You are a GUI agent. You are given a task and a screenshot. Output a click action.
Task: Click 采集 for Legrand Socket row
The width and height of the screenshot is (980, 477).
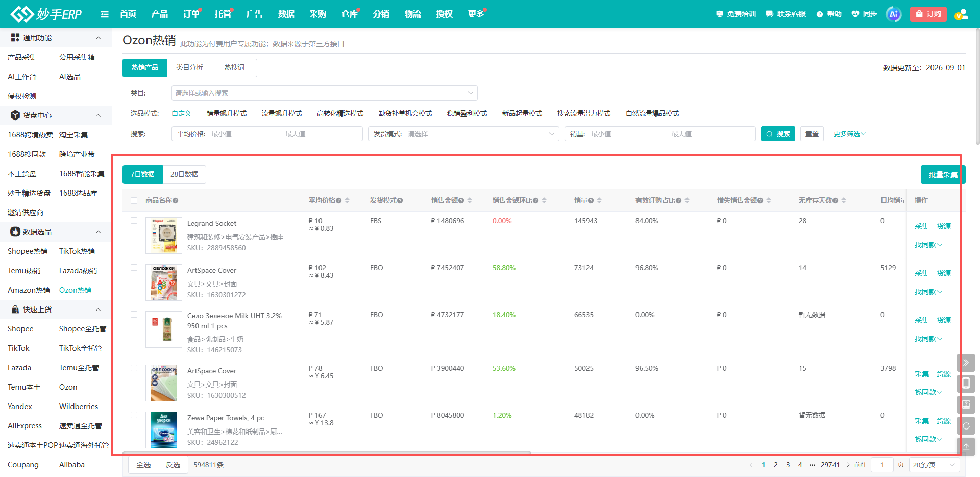922,226
